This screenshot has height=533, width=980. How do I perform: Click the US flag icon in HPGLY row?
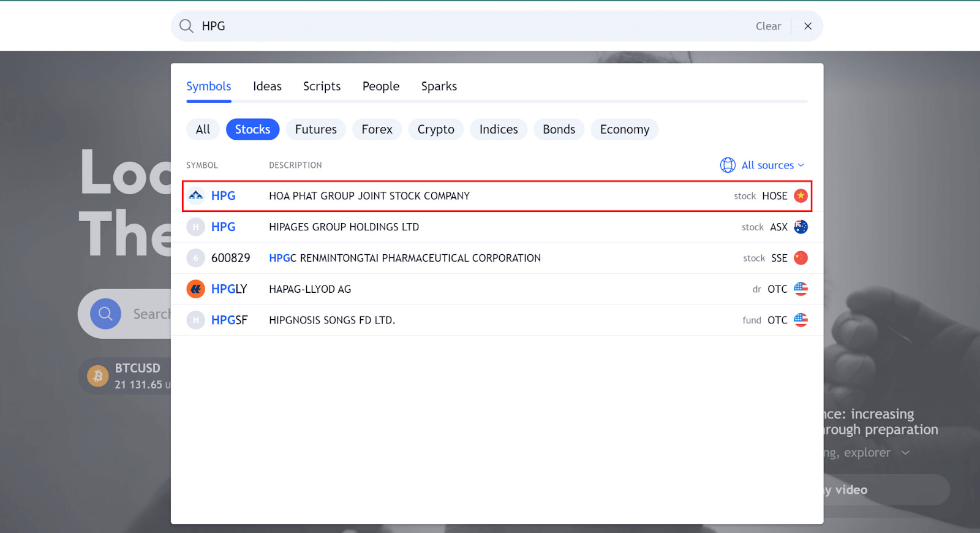[801, 289]
